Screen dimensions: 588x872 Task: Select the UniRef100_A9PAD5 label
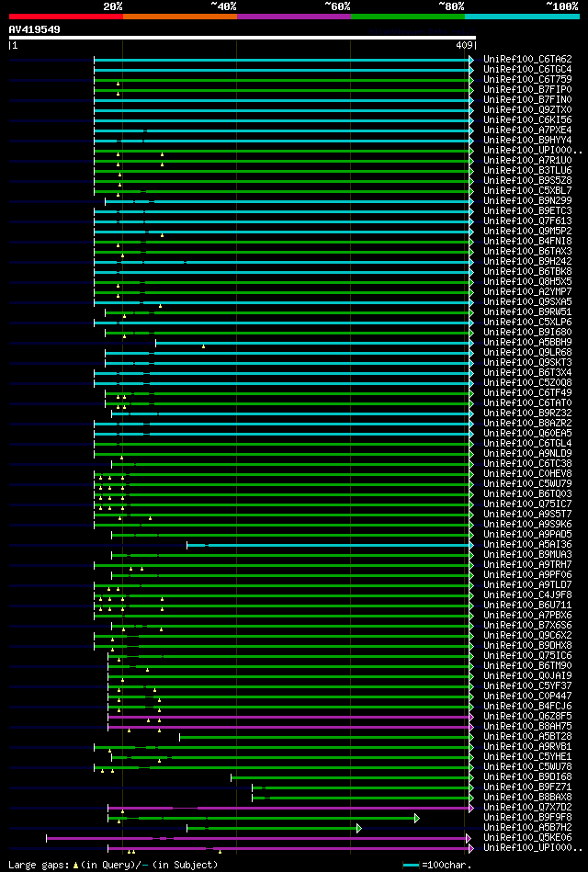point(528,535)
